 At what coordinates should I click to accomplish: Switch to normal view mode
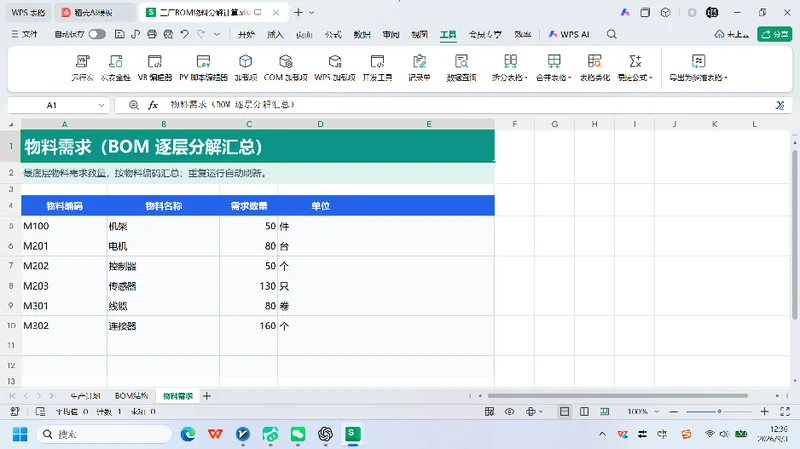564,411
